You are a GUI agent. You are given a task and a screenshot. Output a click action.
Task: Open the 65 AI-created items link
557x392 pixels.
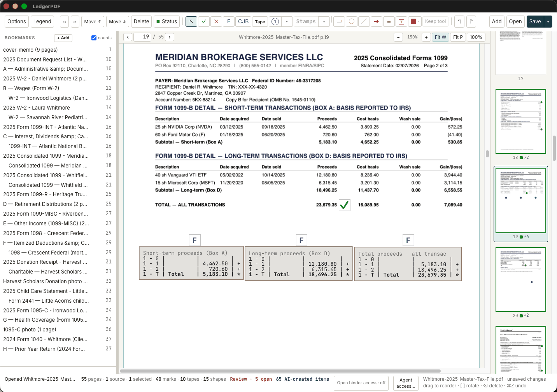pos(303,379)
